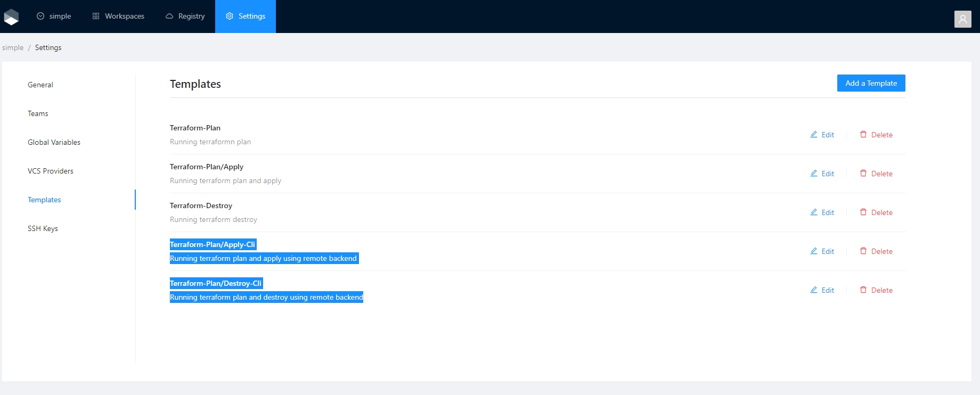
Task: Open General settings in the sidebar
Action: click(40, 85)
